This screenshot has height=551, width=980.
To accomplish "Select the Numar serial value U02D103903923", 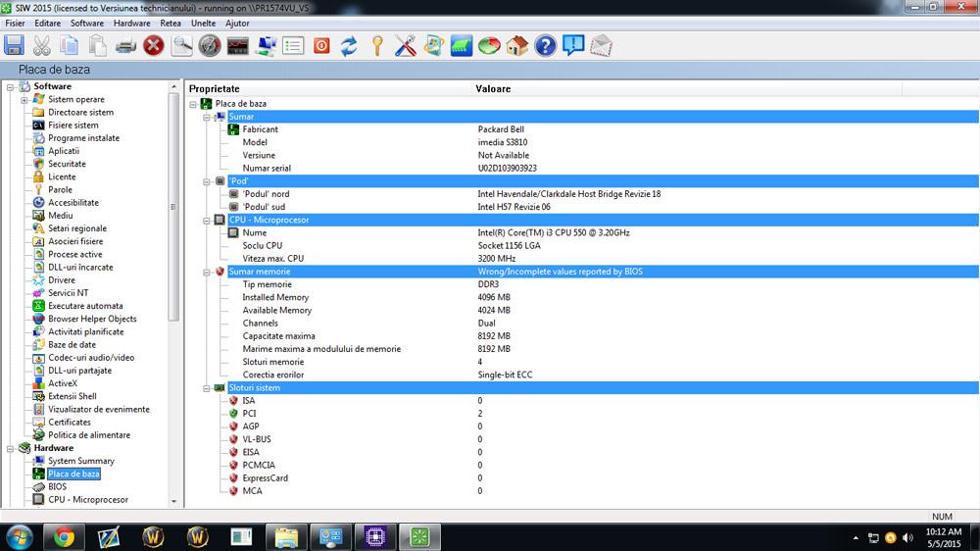I will point(507,169).
